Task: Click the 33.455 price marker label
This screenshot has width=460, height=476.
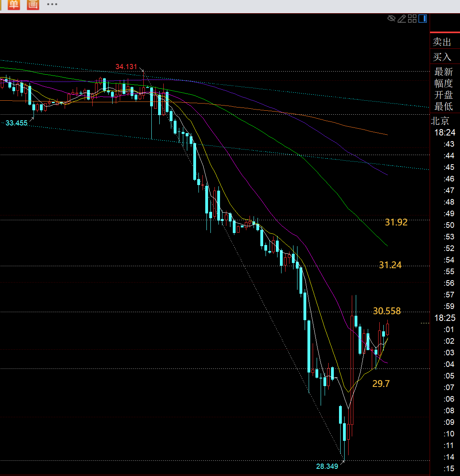Action: (17, 123)
